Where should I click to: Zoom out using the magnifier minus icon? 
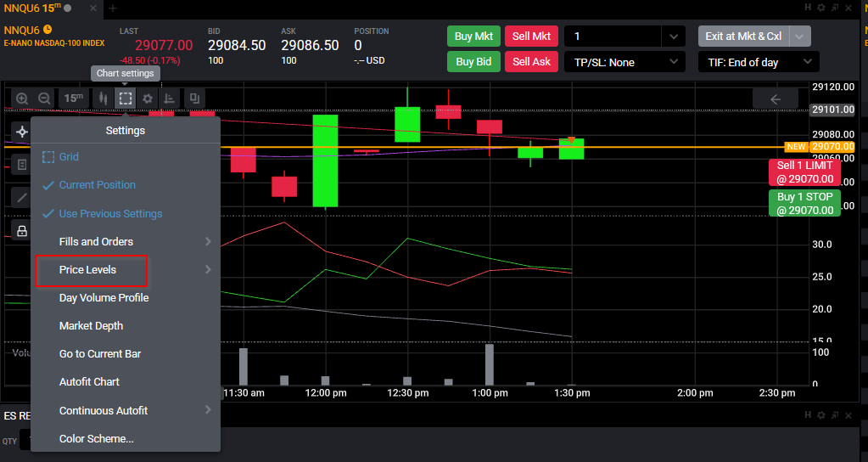[44, 99]
